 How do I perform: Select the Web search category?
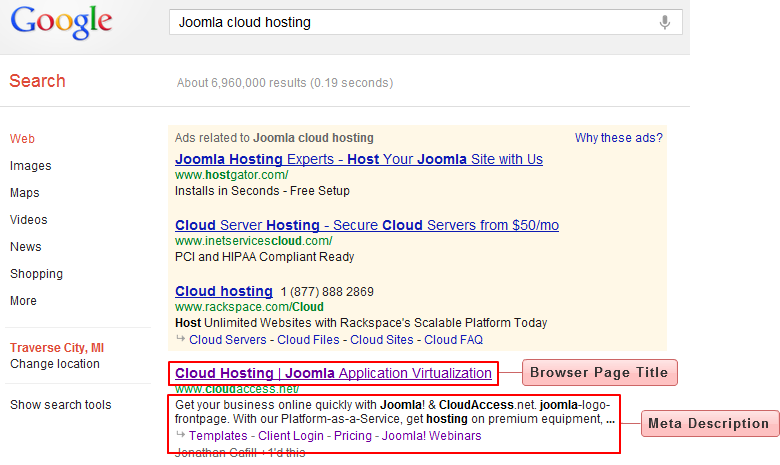click(22, 139)
